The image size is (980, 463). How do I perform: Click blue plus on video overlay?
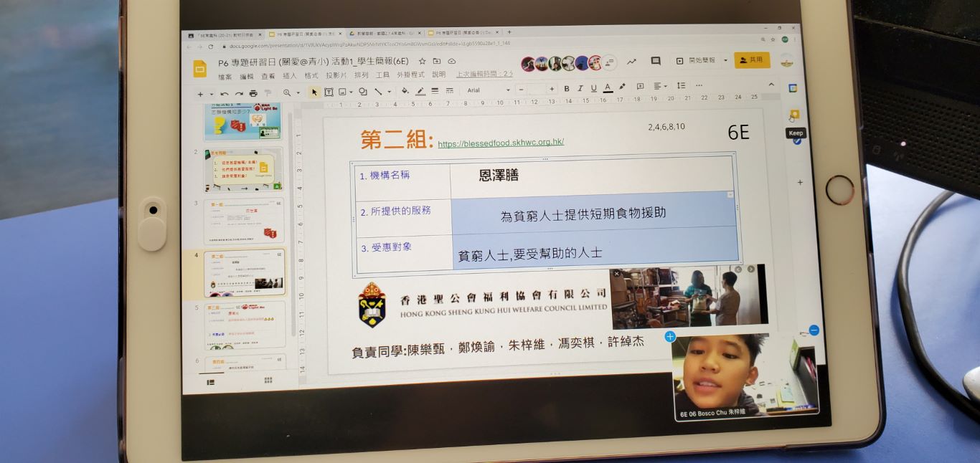coord(670,336)
